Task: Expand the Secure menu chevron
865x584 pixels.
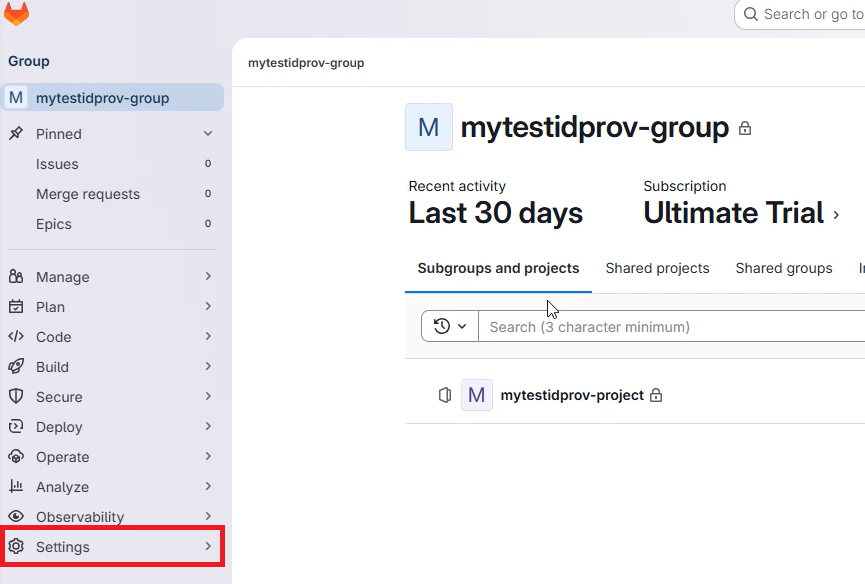Action: pyautogui.click(x=208, y=396)
